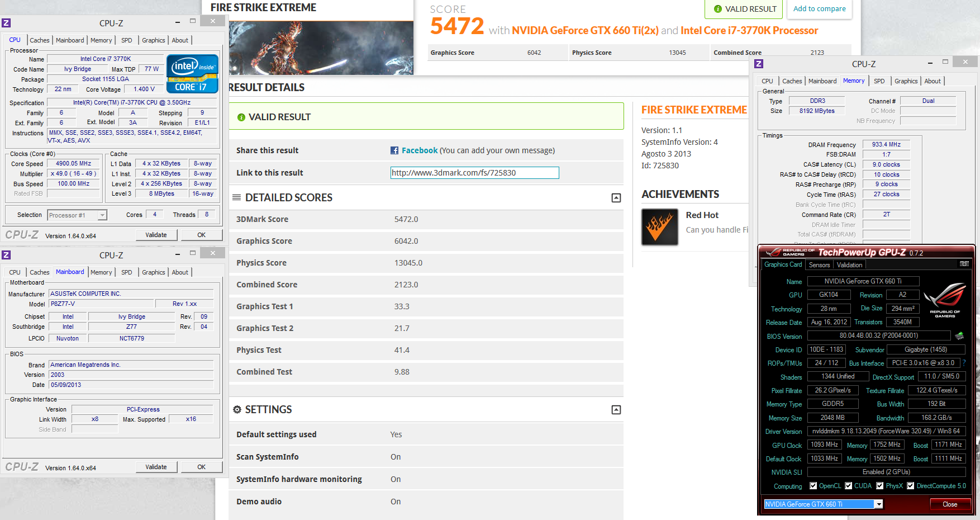Open the Validation tab in GPU-Z
980x520 pixels.
[x=849, y=265]
